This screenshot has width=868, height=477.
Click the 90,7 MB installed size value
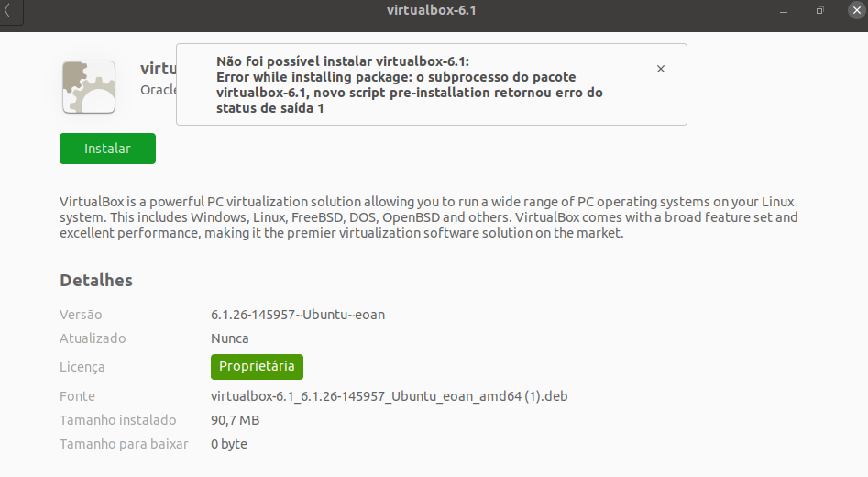[236, 420]
